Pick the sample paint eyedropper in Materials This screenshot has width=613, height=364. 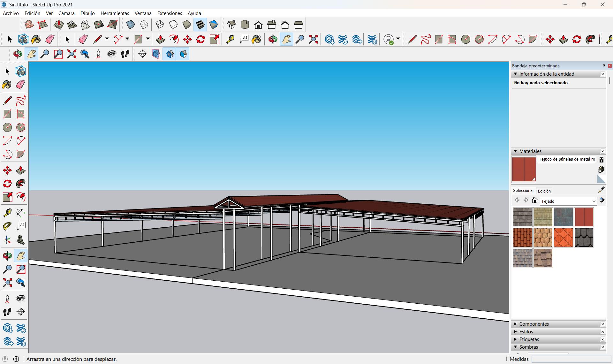click(601, 190)
